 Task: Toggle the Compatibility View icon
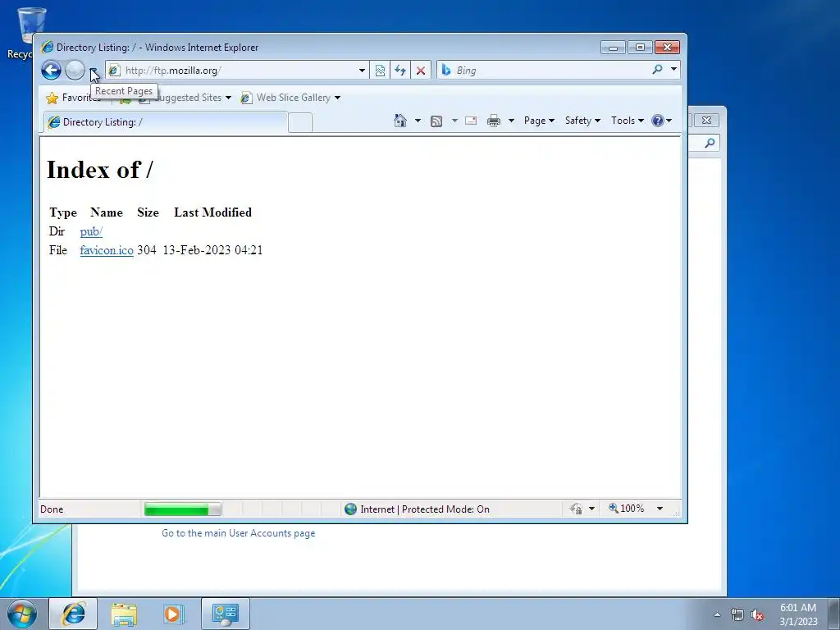[x=380, y=71]
